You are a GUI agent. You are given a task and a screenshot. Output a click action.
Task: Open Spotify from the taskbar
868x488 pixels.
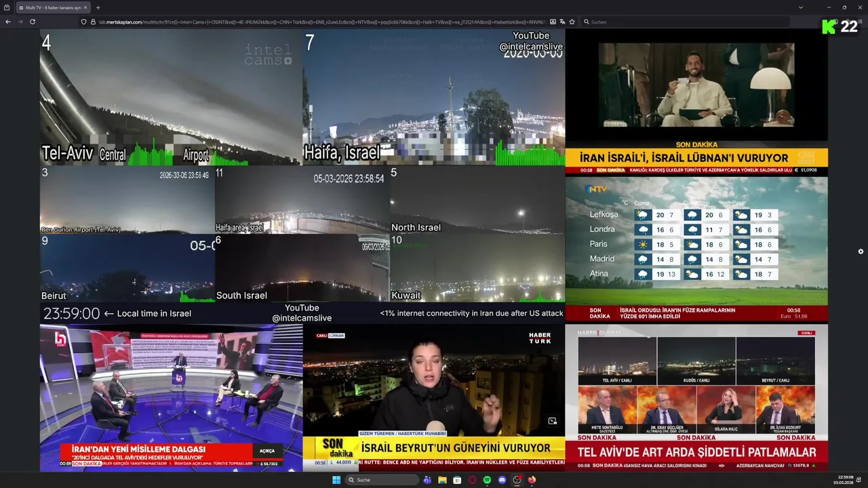487,480
